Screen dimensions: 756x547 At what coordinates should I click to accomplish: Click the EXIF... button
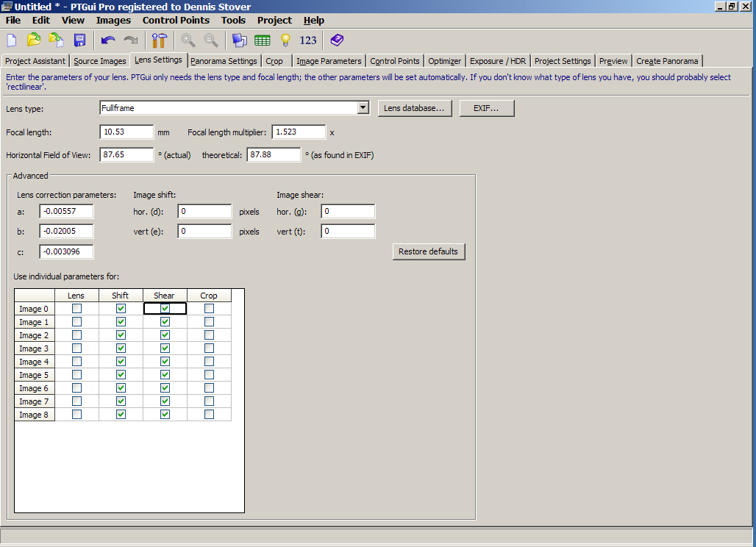[487, 108]
